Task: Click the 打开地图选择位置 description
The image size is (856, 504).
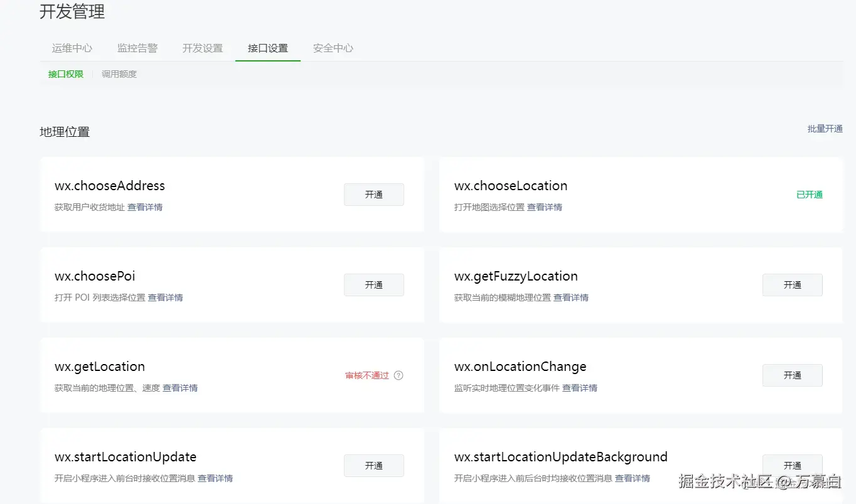Action: pos(490,207)
